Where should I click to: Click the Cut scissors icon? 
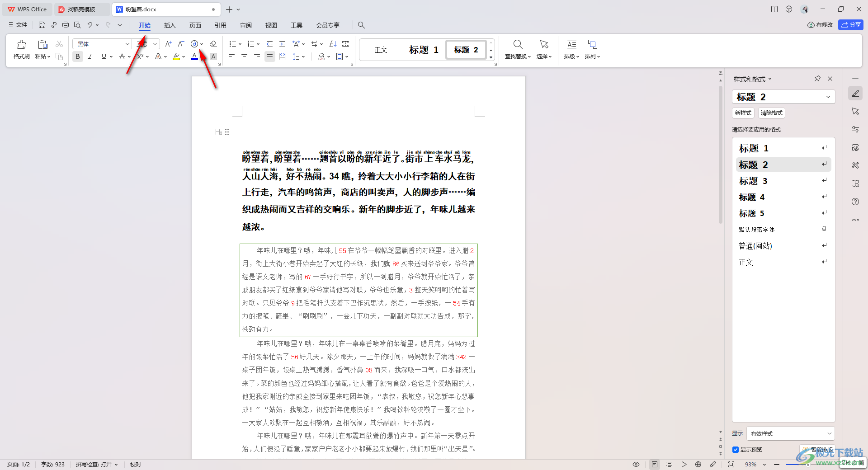tap(59, 44)
